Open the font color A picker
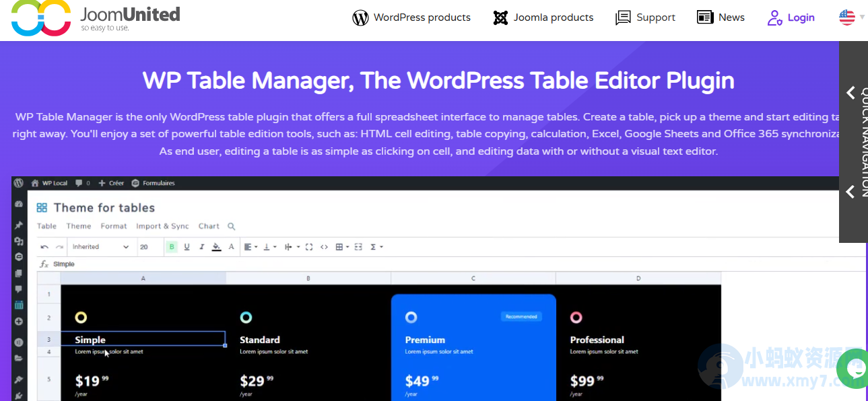This screenshot has height=401, width=868. pyautogui.click(x=231, y=247)
